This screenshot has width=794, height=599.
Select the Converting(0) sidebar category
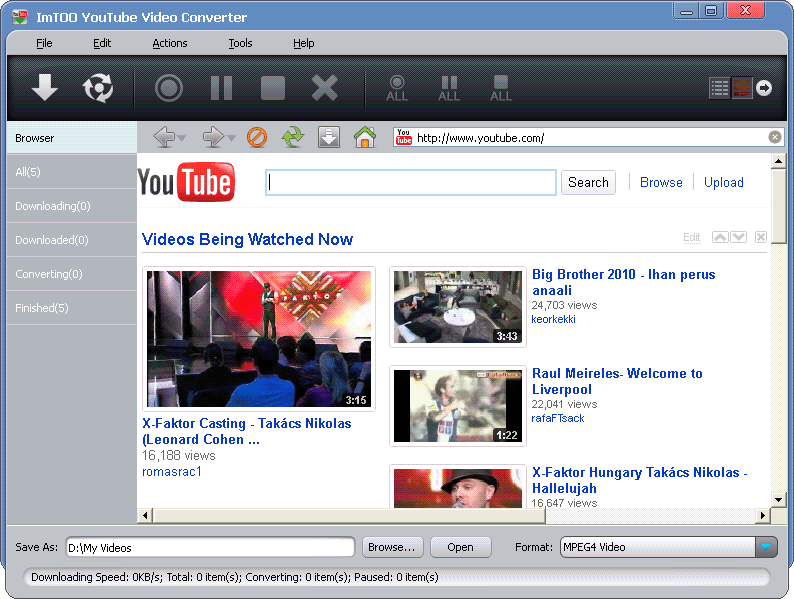coord(72,273)
